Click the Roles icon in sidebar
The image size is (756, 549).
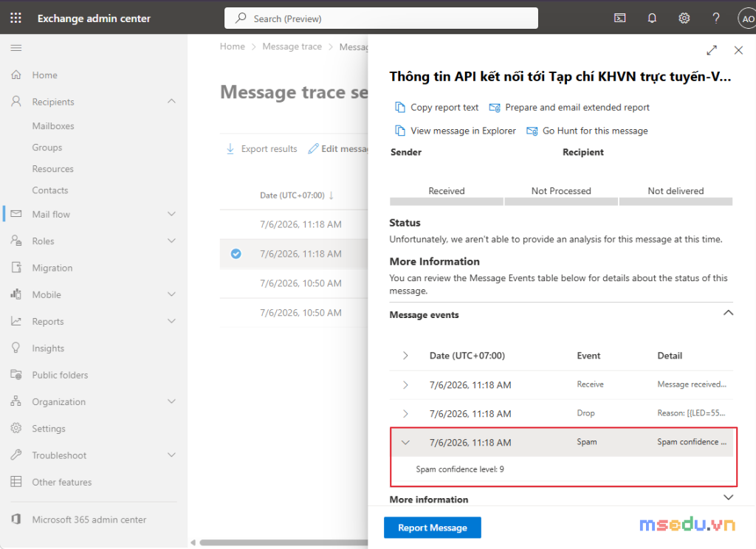16,241
